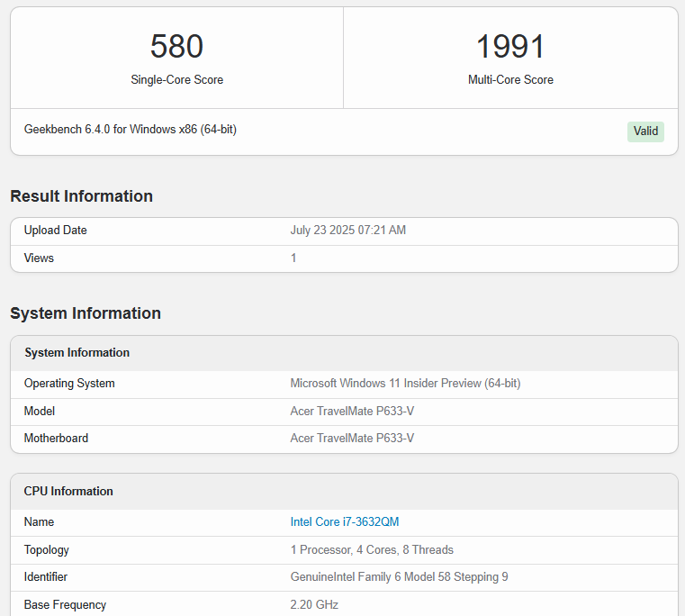Select the Views count value 1
The height and width of the screenshot is (616, 685).
tap(293, 258)
